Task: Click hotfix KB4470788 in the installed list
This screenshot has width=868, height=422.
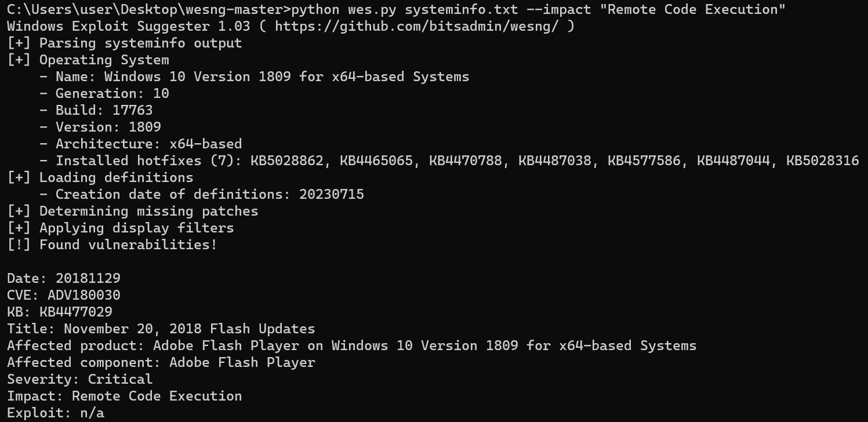Action: coord(465,161)
